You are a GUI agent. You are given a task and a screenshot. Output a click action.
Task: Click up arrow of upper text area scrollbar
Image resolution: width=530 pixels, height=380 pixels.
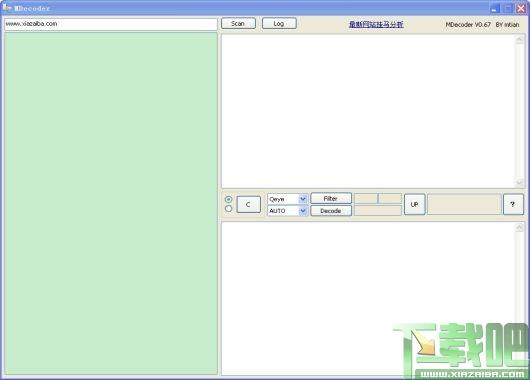pos(519,40)
